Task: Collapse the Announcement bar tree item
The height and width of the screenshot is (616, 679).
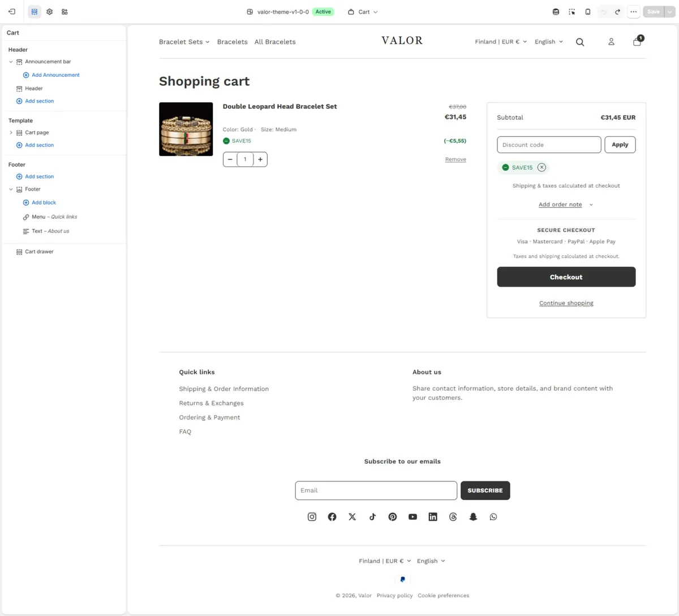Action: 11,62
